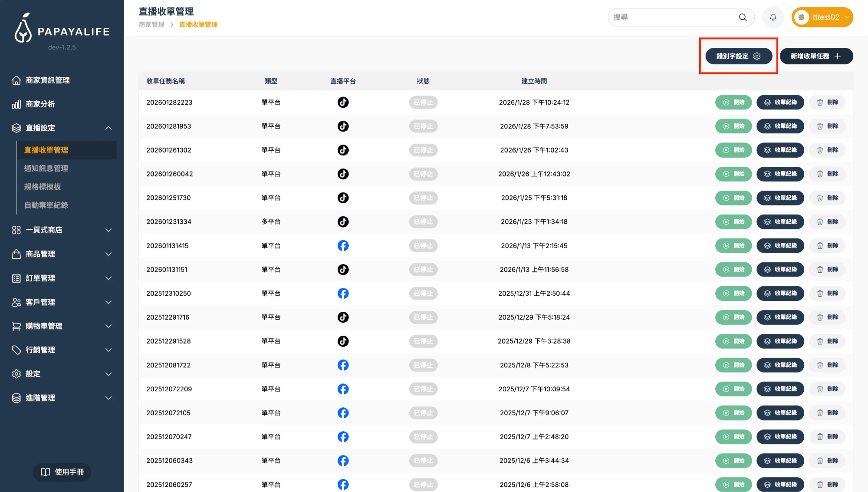
Task: Open 規格標模板 submenu item
Action: [x=43, y=187]
